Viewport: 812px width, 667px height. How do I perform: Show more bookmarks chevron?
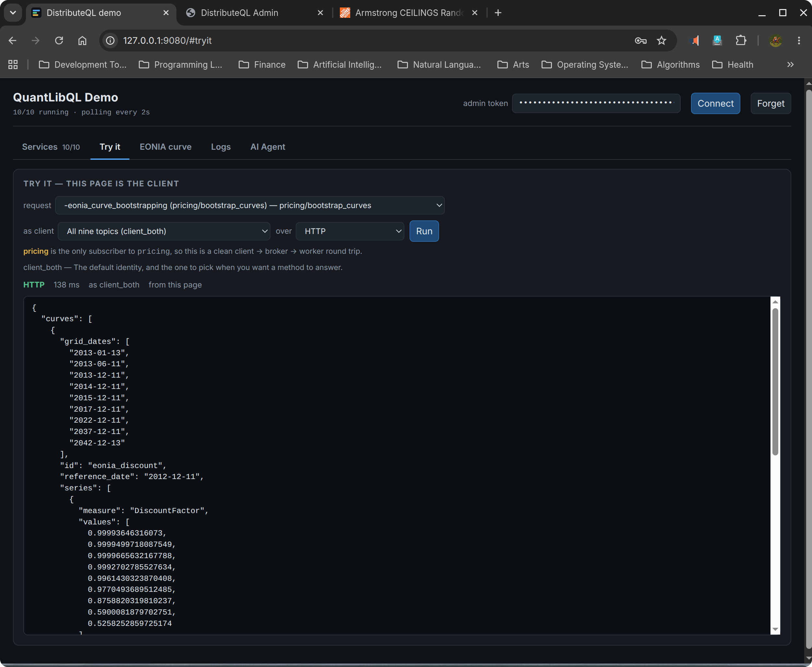[790, 64]
